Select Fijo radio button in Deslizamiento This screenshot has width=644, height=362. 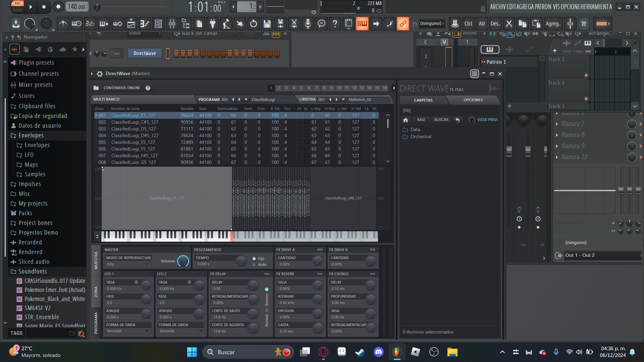tap(254, 258)
